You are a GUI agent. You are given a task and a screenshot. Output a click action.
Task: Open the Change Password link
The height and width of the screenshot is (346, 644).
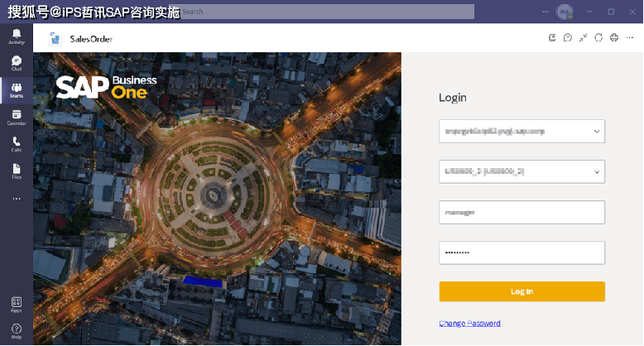click(x=469, y=323)
